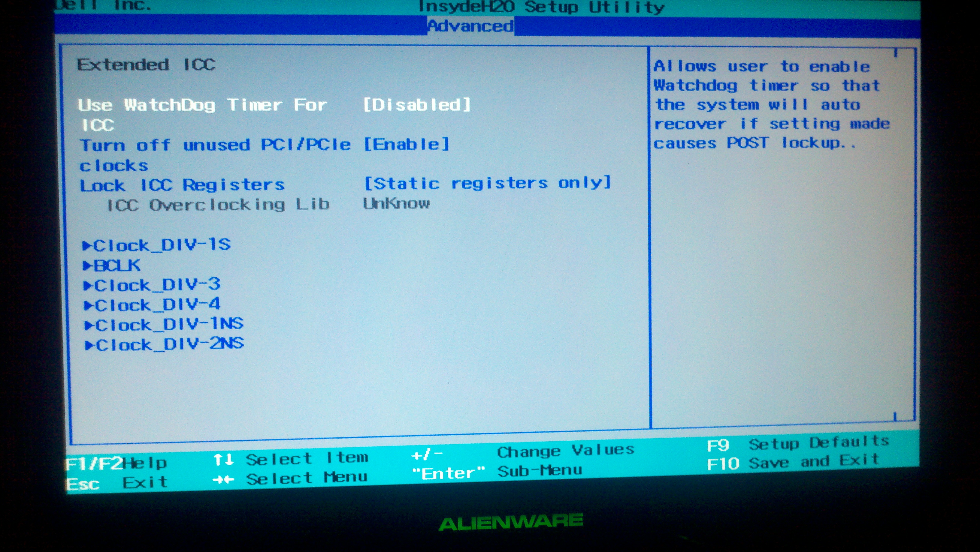Click the +/- Change Values hint
The image size is (980, 552).
(523, 452)
